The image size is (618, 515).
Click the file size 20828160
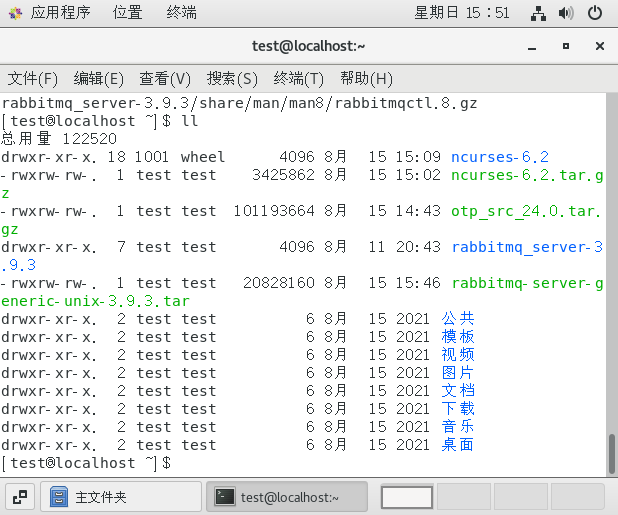coord(279,283)
